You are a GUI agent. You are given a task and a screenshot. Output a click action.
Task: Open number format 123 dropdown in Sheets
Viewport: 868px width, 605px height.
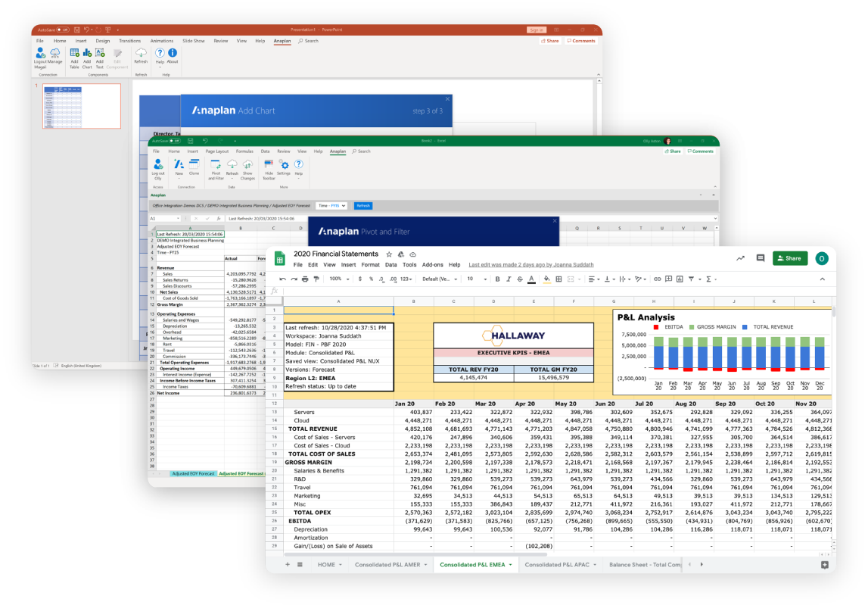tap(406, 279)
